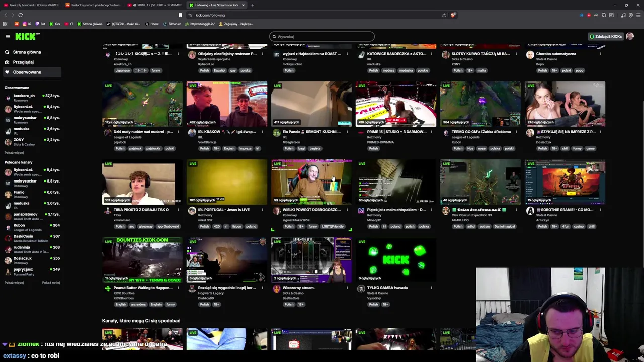
Task: Open parisplatynov in recommended channels
Action: [x=32, y=216]
